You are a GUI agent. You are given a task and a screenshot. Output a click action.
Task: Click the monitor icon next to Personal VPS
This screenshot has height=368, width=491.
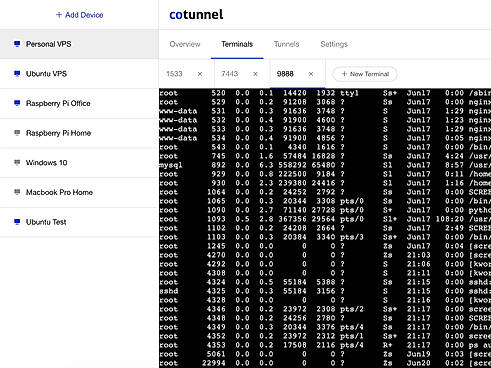[x=17, y=44]
